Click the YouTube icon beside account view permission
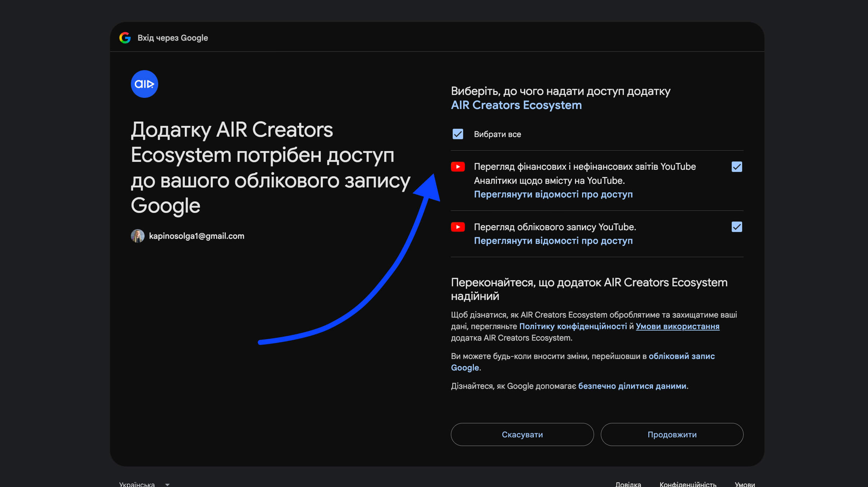Screen dimensions: 868x487 click(458, 227)
